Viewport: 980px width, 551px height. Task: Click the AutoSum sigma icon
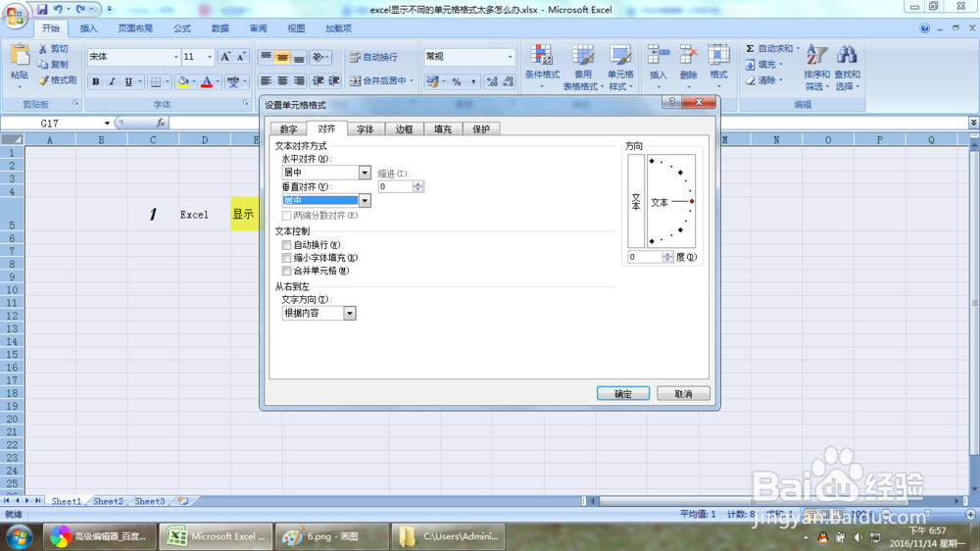[750, 48]
